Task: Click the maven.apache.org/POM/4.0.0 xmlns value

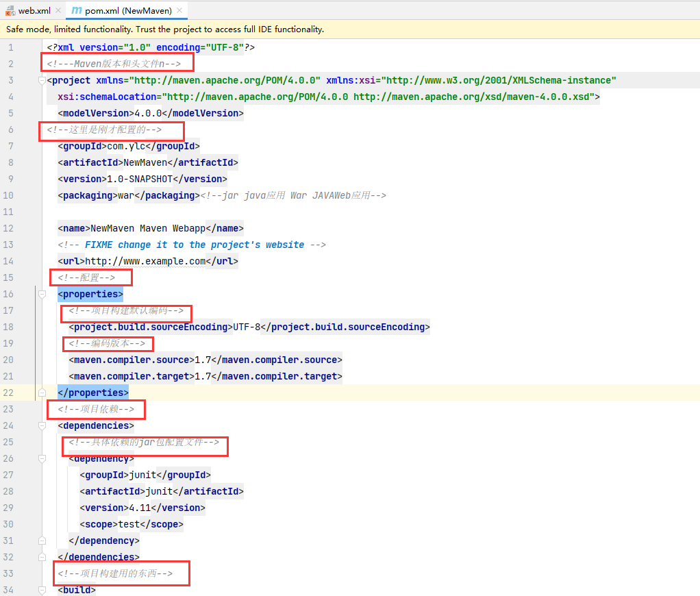Action: pyautogui.click(x=225, y=80)
